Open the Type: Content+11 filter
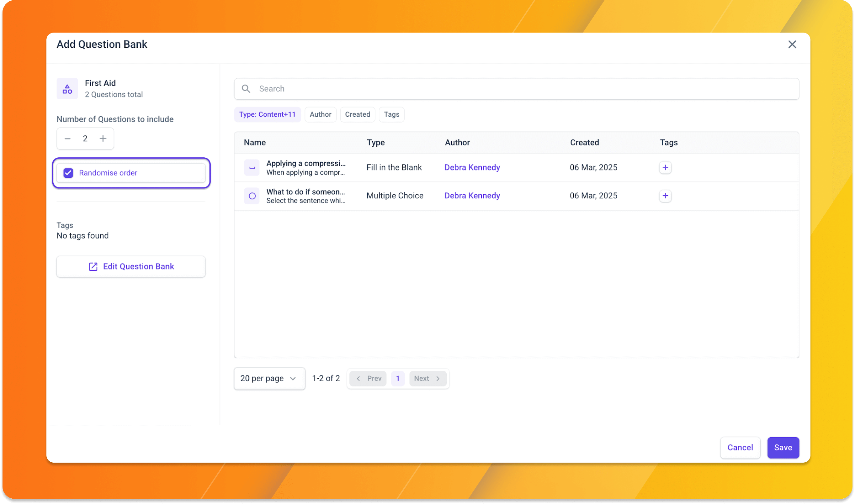Image resolution: width=855 pixels, height=504 pixels. [268, 114]
